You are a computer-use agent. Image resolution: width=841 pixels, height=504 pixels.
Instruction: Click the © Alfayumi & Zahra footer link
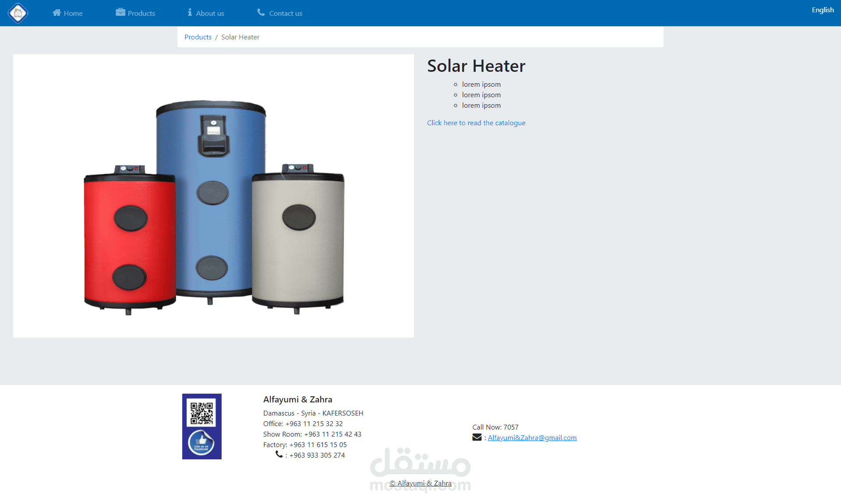(420, 483)
